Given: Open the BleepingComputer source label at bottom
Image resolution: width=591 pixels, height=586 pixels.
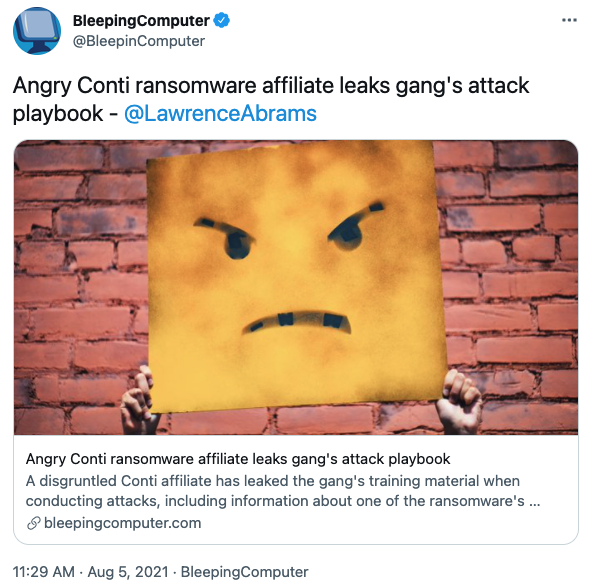Looking at the screenshot, I should pos(245,572).
